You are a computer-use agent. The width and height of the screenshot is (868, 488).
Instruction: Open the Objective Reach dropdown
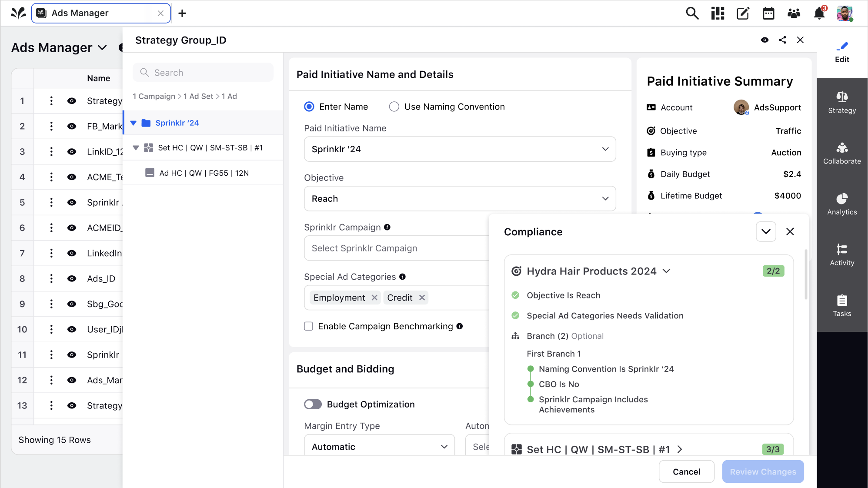tap(460, 199)
